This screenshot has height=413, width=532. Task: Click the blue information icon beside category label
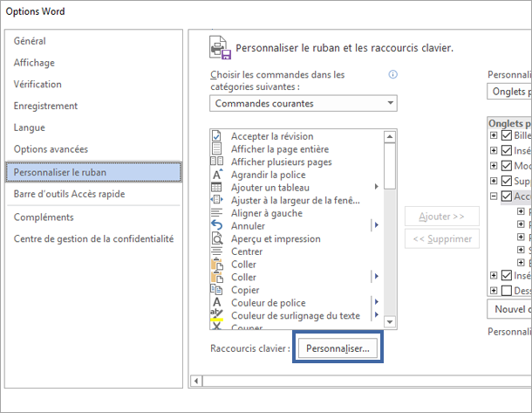point(392,74)
